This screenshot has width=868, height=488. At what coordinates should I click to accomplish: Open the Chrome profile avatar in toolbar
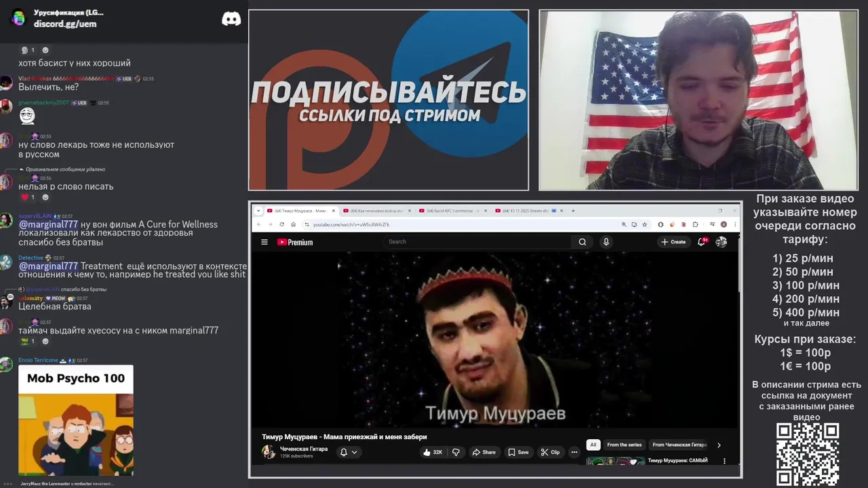coord(724,224)
